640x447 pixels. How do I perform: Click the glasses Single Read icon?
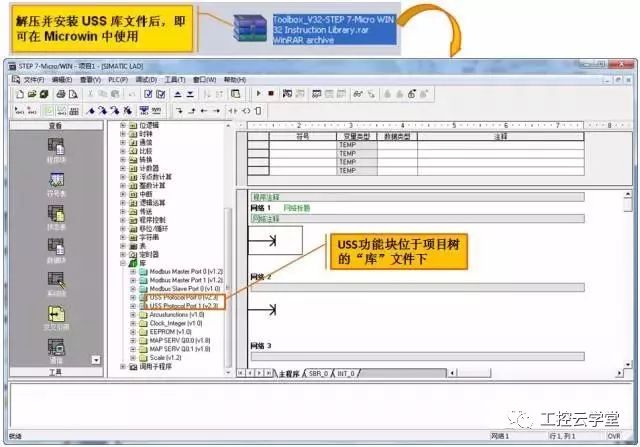point(358,94)
